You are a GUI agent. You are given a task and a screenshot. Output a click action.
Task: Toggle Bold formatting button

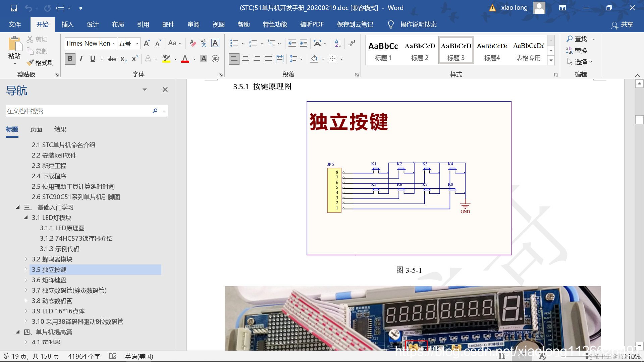pyautogui.click(x=70, y=59)
